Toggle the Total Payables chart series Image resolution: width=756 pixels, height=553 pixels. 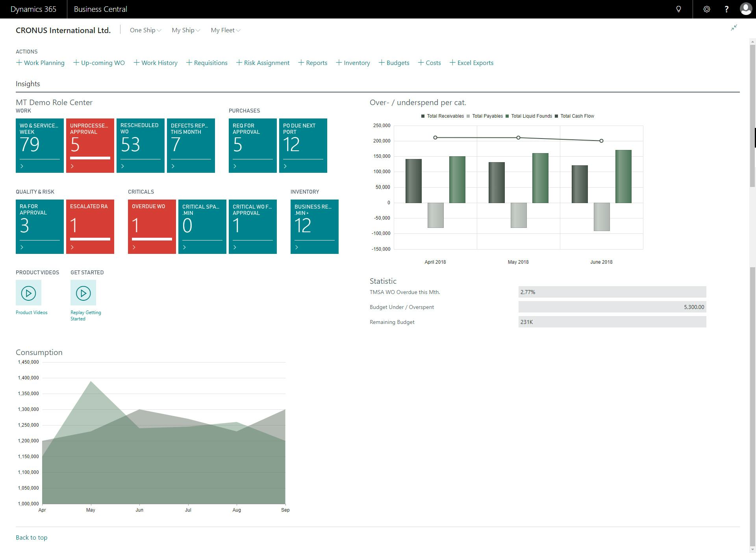coord(487,116)
